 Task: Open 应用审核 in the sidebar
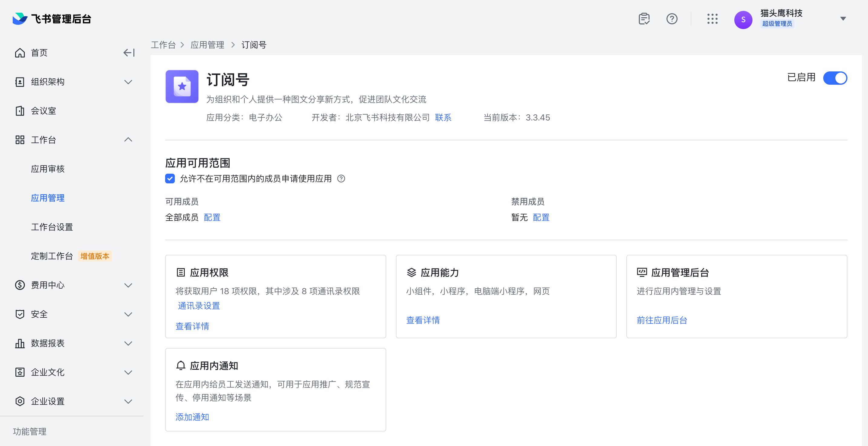47,169
